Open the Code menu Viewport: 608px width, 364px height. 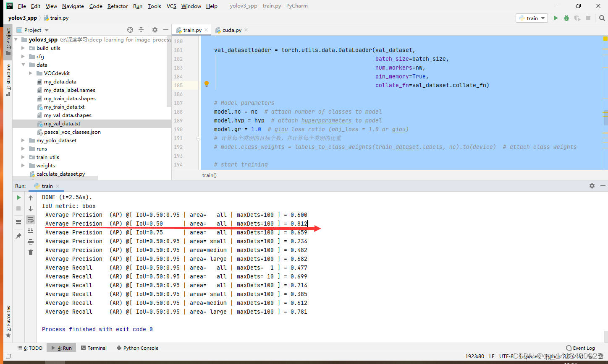coord(96,6)
